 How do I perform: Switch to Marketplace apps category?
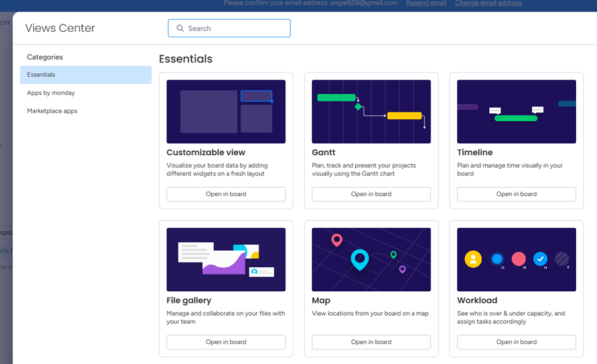click(x=52, y=111)
